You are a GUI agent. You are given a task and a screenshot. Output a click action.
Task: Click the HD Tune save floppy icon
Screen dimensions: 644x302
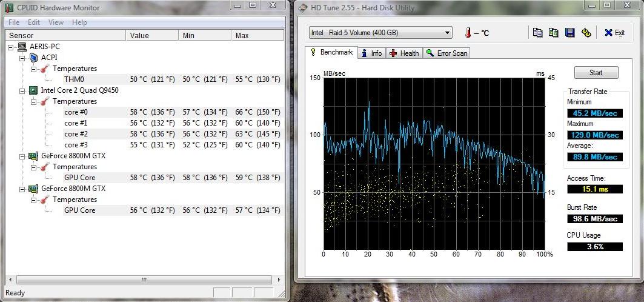point(569,33)
